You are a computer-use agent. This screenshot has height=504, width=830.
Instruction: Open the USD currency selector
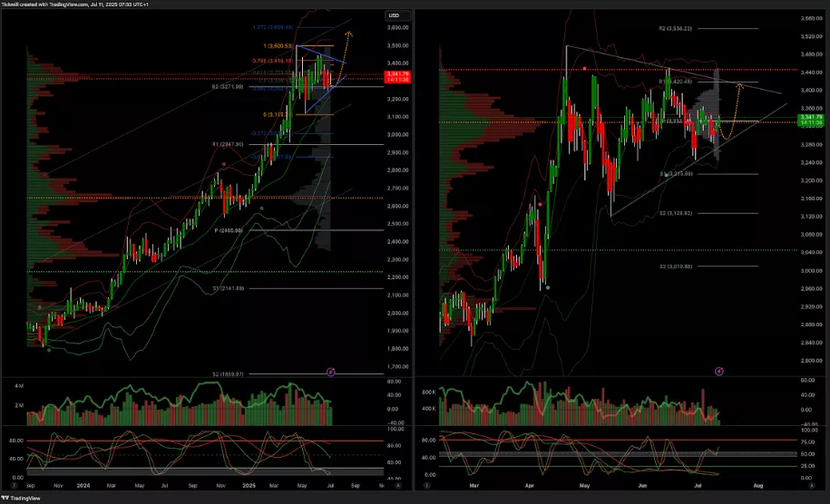pyautogui.click(x=394, y=15)
